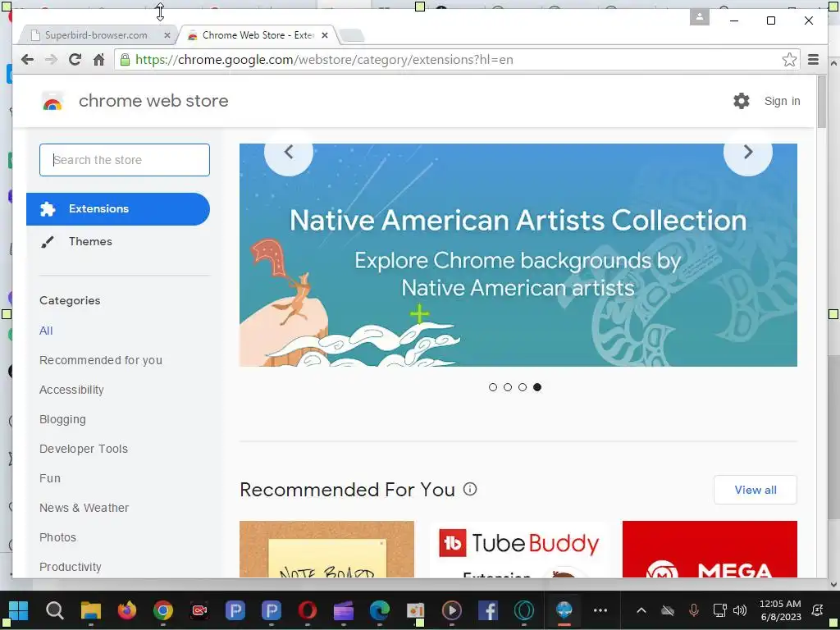
Task: Open a new tab with the blank tab button
Action: [x=351, y=36]
